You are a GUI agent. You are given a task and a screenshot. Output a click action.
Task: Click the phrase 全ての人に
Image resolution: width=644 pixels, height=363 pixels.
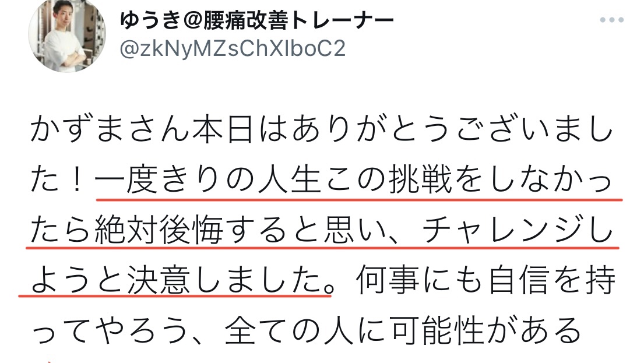tap(305, 330)
